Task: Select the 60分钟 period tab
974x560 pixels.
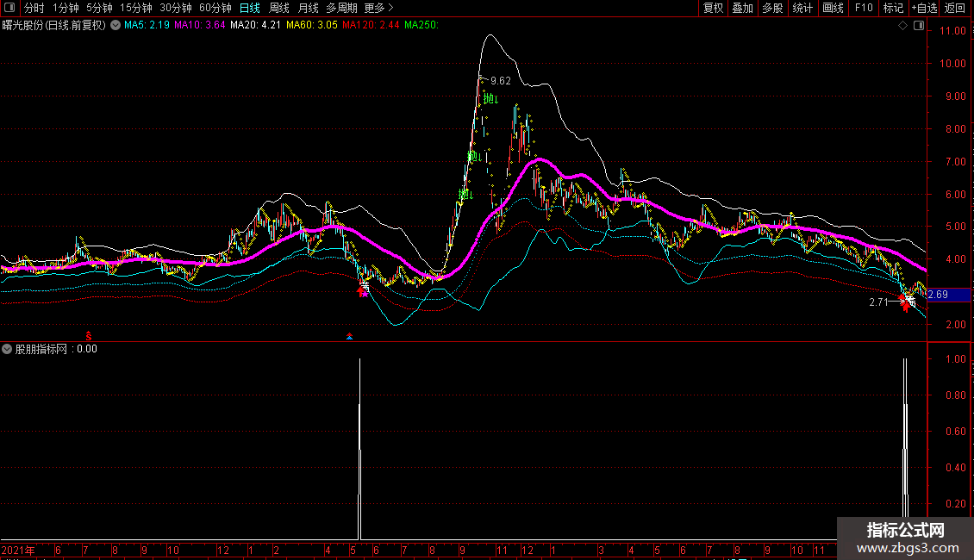Action: coord(215,8)
